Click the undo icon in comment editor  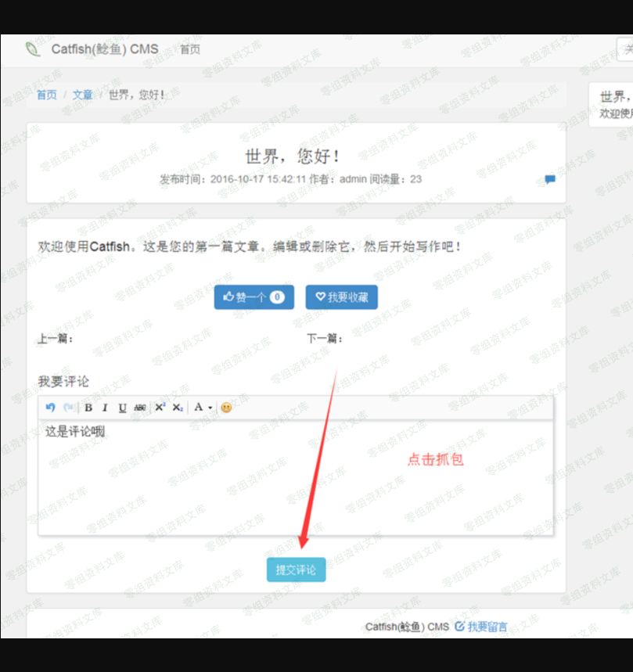click(x=51, y=408)
